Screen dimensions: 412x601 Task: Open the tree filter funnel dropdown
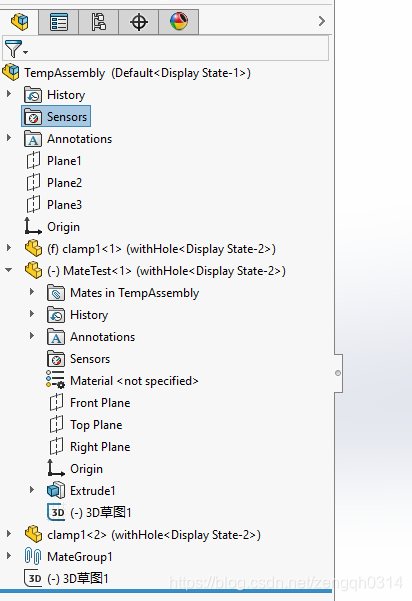[16, 49]
